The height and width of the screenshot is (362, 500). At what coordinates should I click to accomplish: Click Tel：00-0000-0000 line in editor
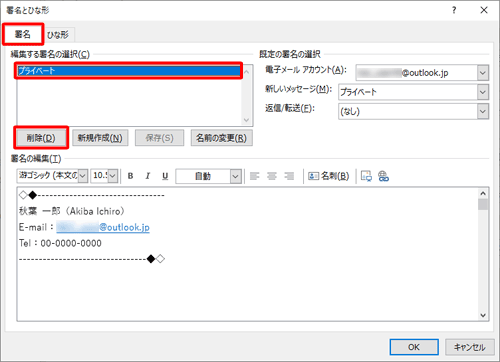point(60,243)
